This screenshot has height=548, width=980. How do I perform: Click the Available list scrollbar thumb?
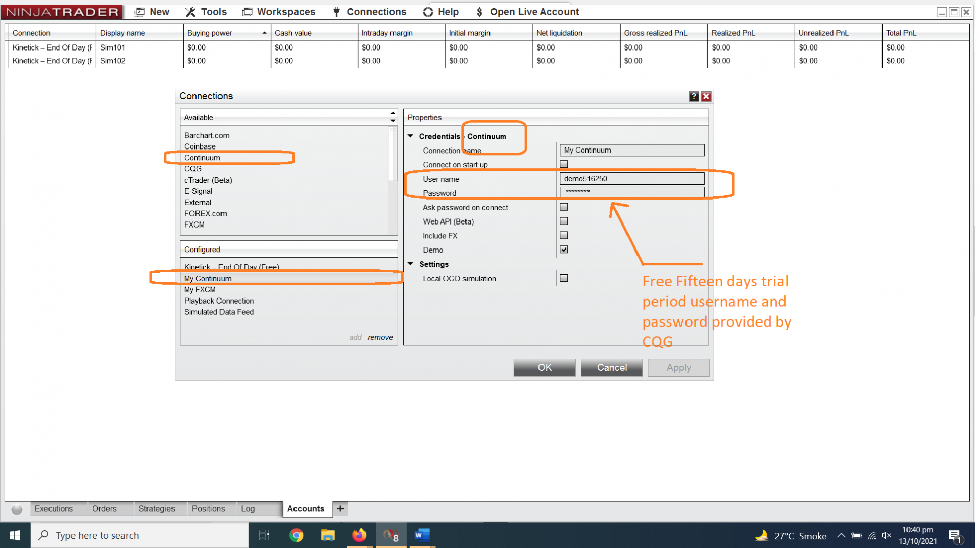(393, 154)
